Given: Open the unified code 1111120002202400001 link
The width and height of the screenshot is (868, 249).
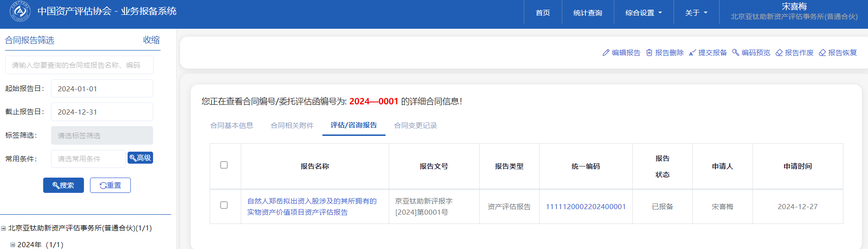Looking at the screenshot, I should pyautogui.click(x=585, y=207).
